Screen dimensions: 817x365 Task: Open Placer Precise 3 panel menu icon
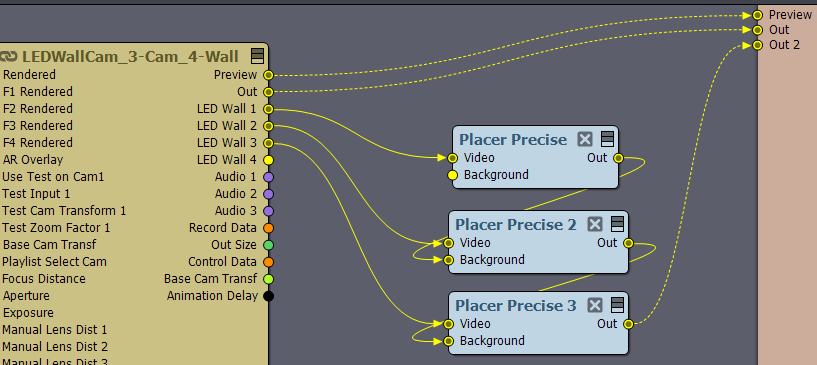tap(617, 305)
